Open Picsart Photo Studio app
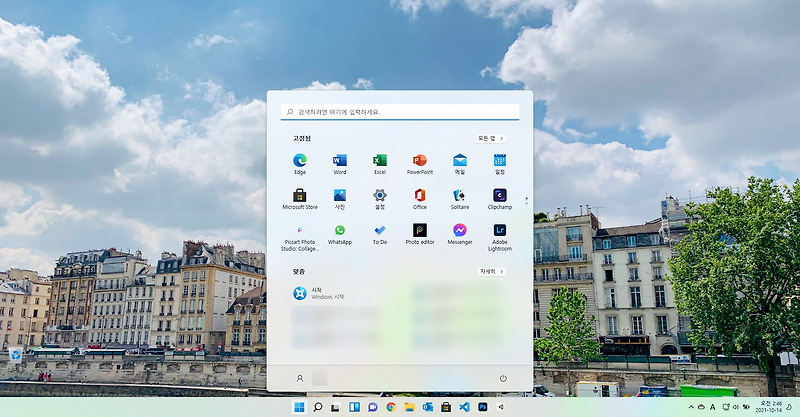The image size is (800, 417). click(299, 237)
